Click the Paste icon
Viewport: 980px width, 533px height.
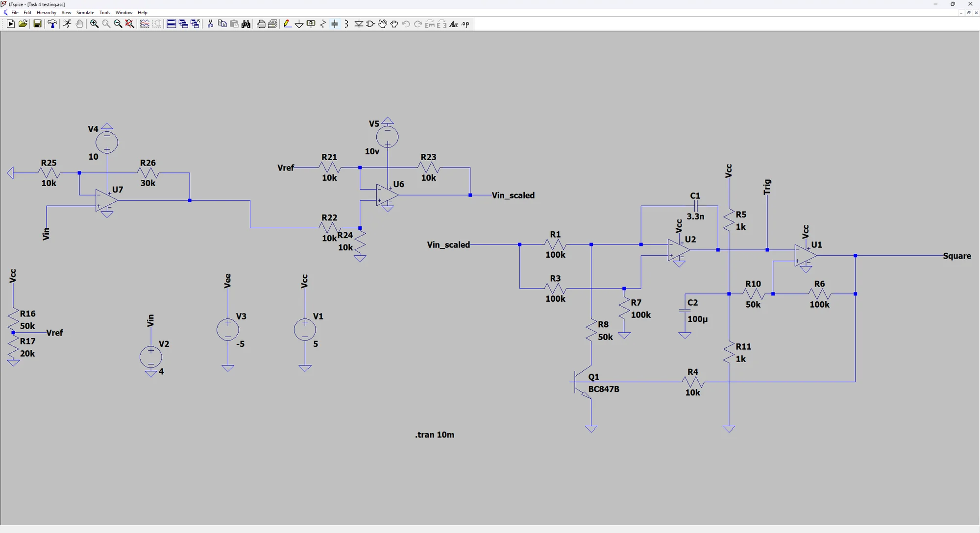(x=234, y=24)
